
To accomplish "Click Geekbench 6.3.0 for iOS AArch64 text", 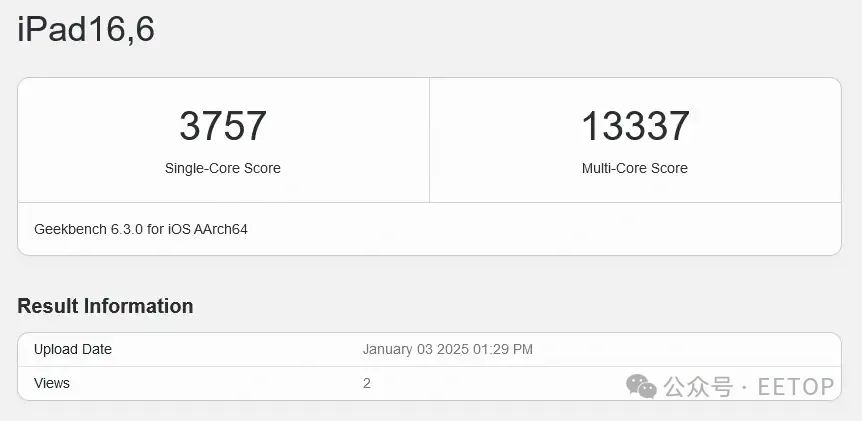I will coord(141,229).
